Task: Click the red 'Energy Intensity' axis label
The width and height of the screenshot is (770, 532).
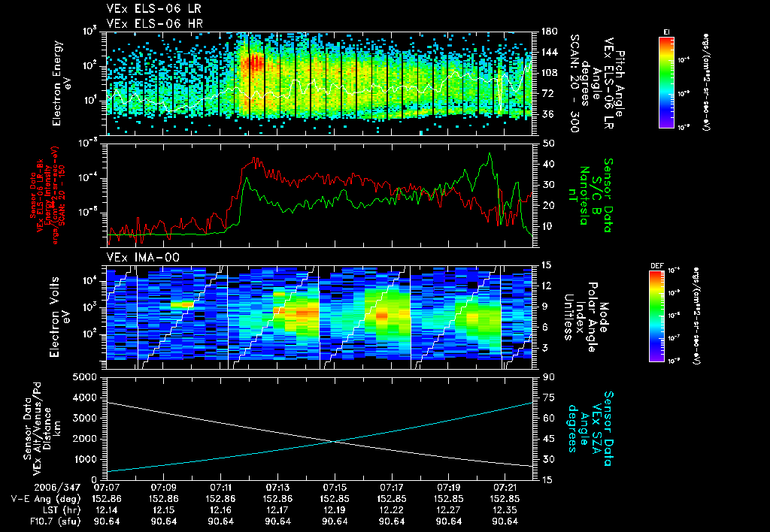Action: (x=48, y=195)
